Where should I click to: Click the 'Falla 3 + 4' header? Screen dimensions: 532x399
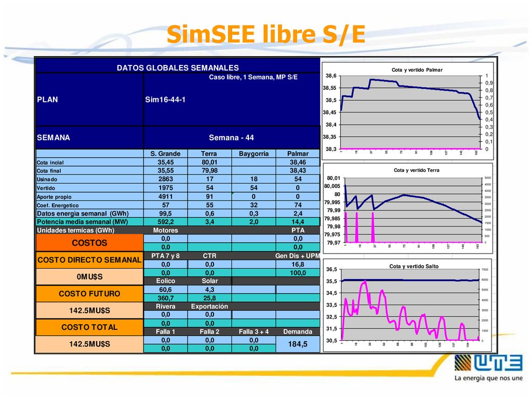[x=254, y=332]
